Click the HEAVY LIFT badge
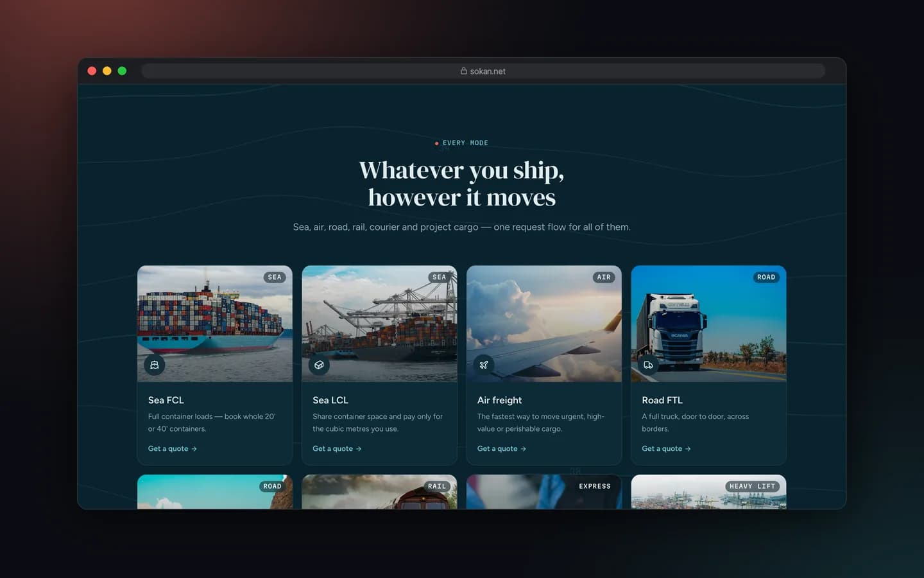924x578 pixels. click(753, 486)
